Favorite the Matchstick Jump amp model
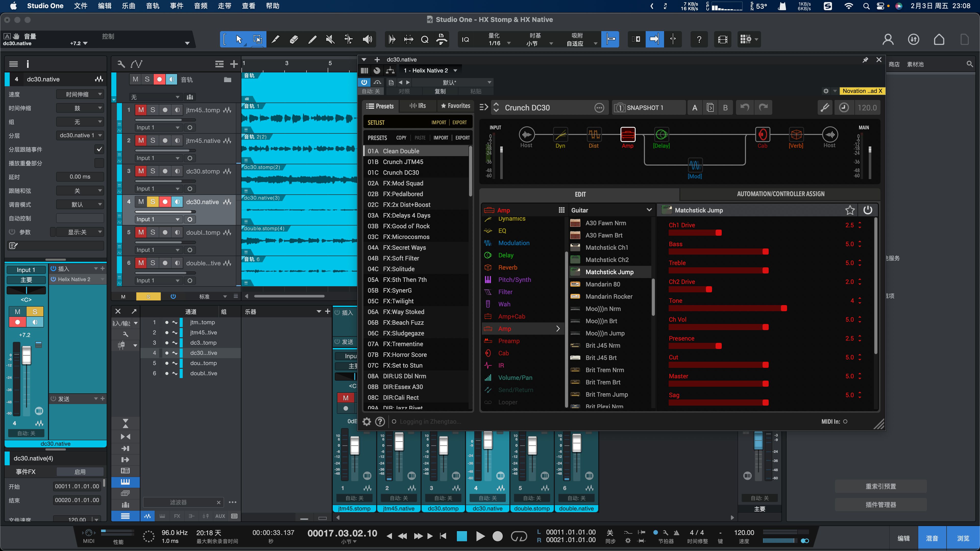The image size is (980, 551). coord(850,210)
